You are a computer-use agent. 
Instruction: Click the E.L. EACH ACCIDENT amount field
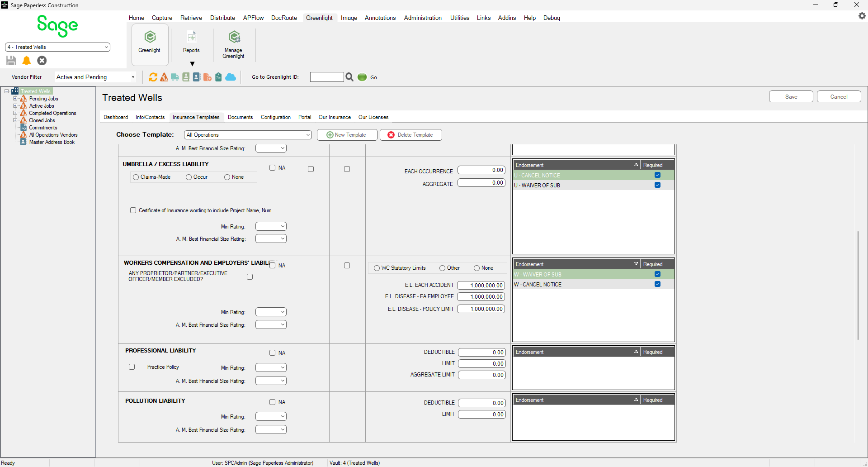[481, 286]
